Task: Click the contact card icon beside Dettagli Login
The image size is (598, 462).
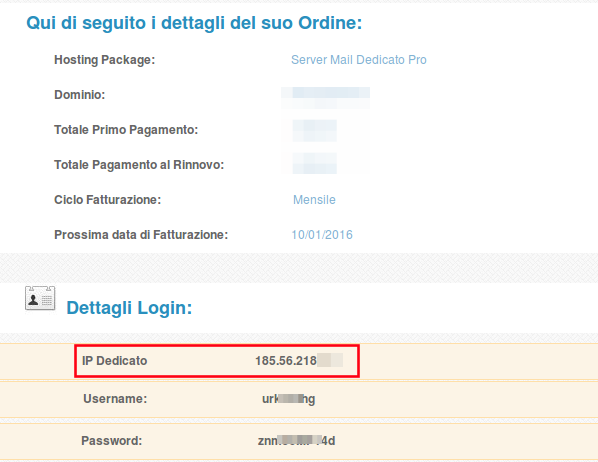Action: click(x=40, y=298)
